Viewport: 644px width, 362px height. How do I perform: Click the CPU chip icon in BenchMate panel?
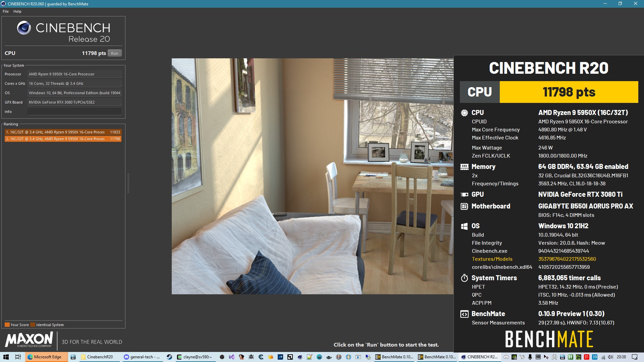pos(464,113)
